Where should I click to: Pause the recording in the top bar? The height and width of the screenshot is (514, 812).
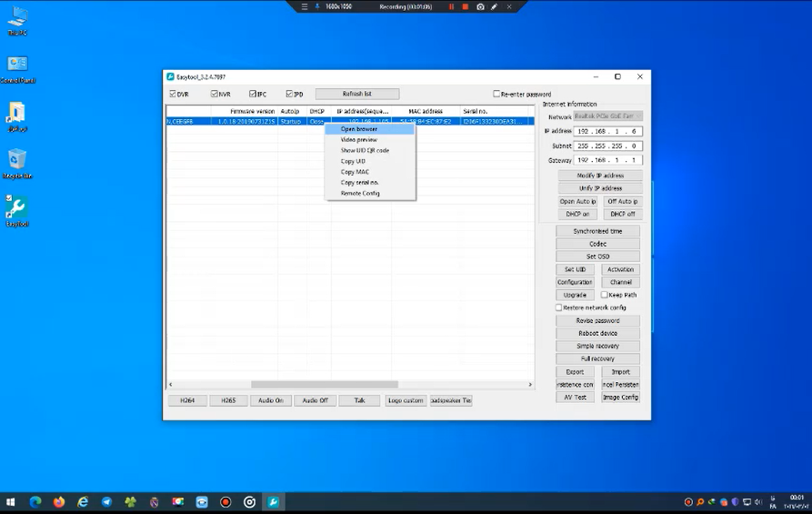tap(451, 6)
